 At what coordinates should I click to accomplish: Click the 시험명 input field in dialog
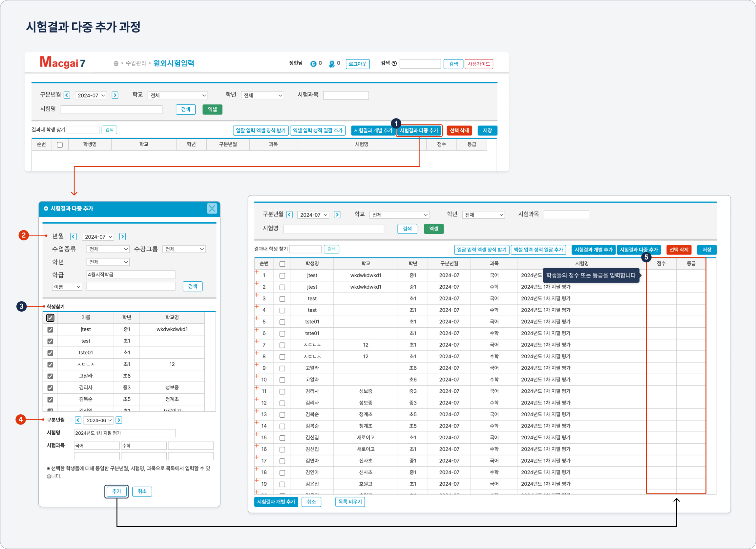pos(125,433)
